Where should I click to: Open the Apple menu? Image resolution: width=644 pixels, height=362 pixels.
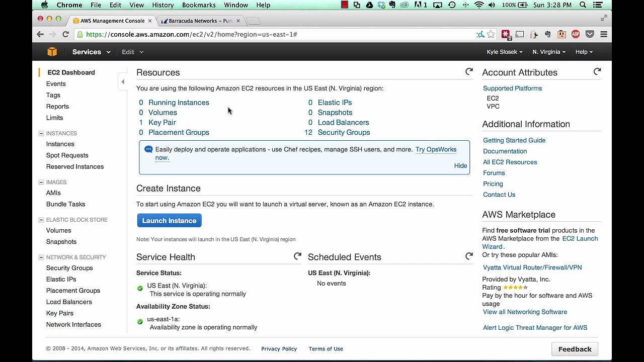pyautogui.click(x=44, y=5)
